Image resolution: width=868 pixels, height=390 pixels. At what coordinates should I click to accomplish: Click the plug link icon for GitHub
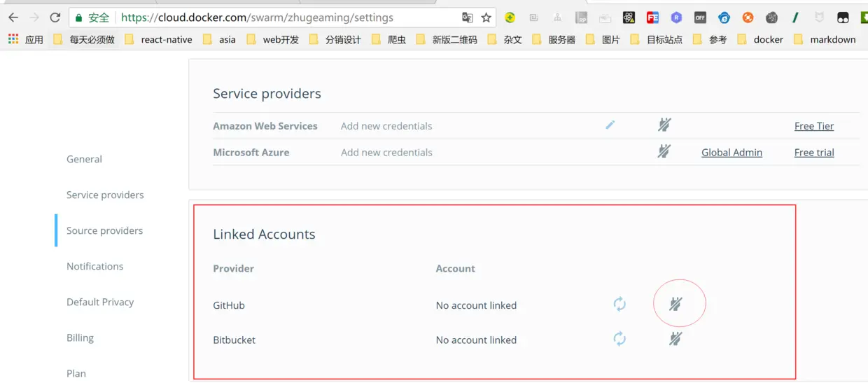(675, 304)
